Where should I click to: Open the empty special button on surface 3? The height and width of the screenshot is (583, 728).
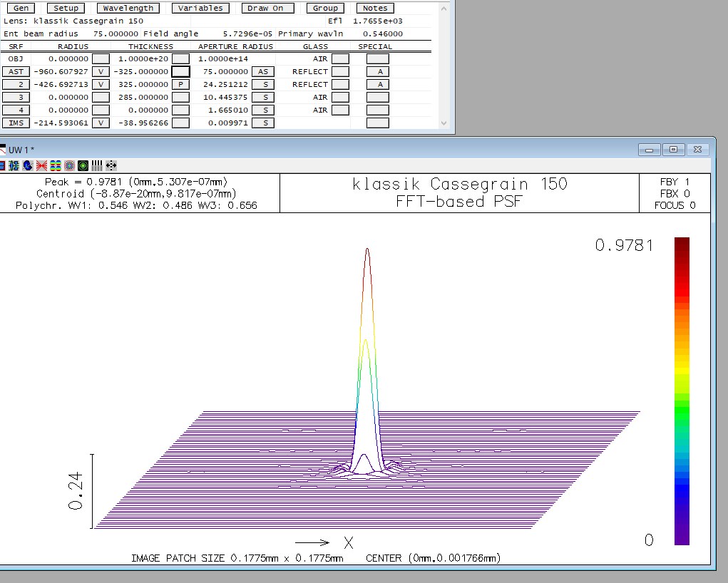coord(378,97)
